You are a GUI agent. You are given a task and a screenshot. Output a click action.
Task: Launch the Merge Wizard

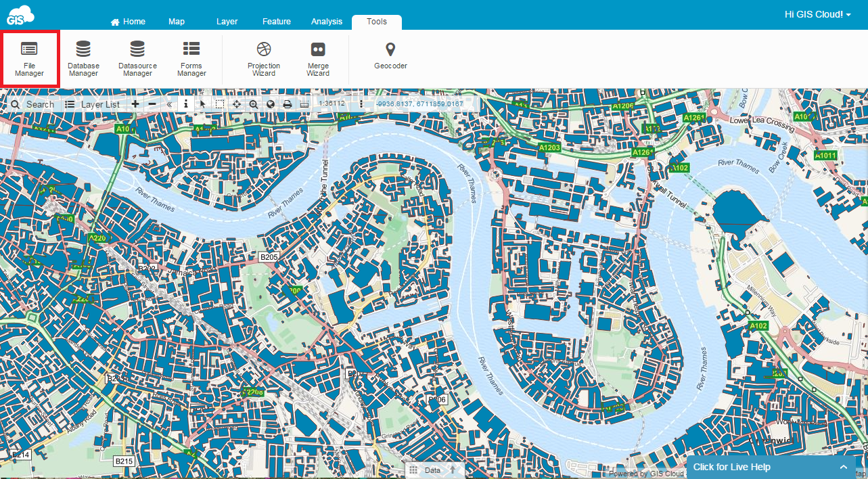tap(318, 58)
